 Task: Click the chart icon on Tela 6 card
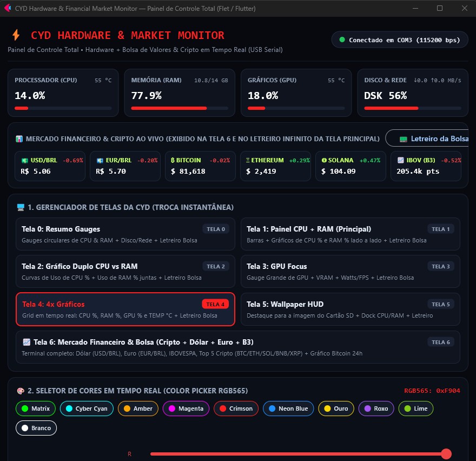point(27,343)
